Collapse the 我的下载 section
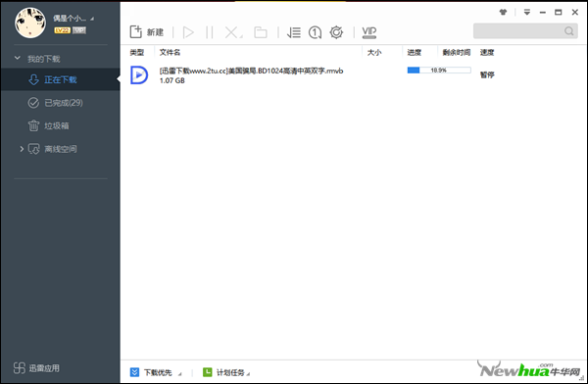The height and width of the screenshot is (384, 588). point(18,58)
